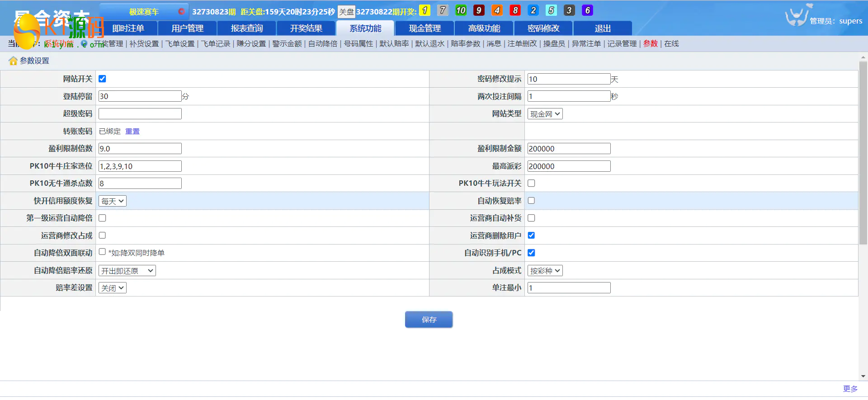Click the 超级密码 input field
The image size is (868, 400).
click(140, 113)
